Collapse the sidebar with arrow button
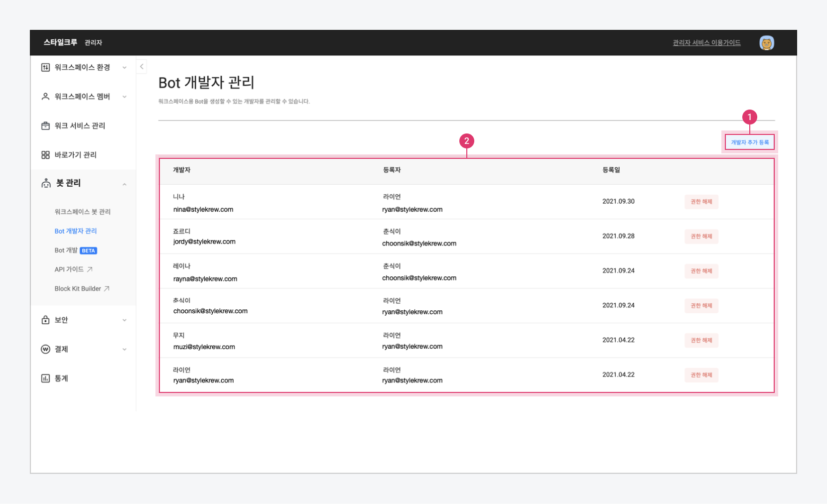 tap(141, 66)
